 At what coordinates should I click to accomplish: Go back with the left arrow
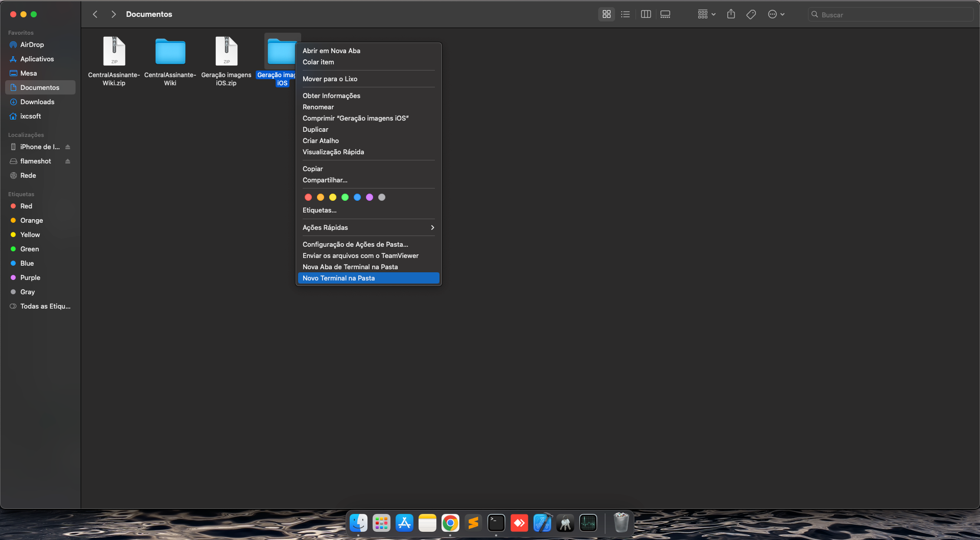pyautogui.click(x=95, y=14)
